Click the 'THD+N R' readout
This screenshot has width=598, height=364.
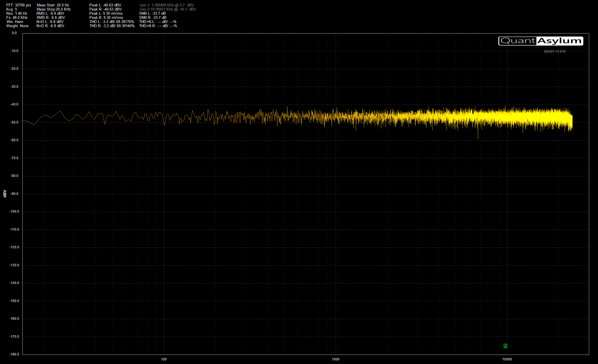pyautogui.click(x=158, y=26)
